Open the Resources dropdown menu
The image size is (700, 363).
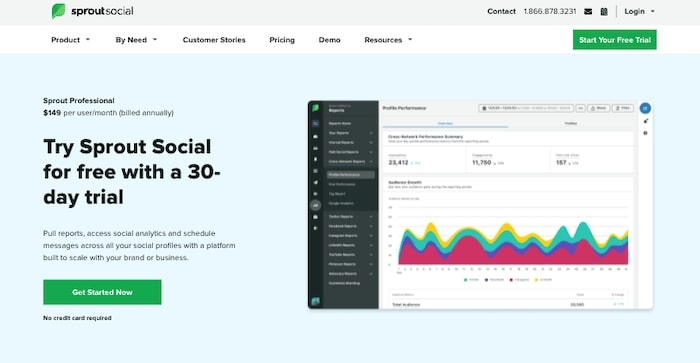click(388, 40)
